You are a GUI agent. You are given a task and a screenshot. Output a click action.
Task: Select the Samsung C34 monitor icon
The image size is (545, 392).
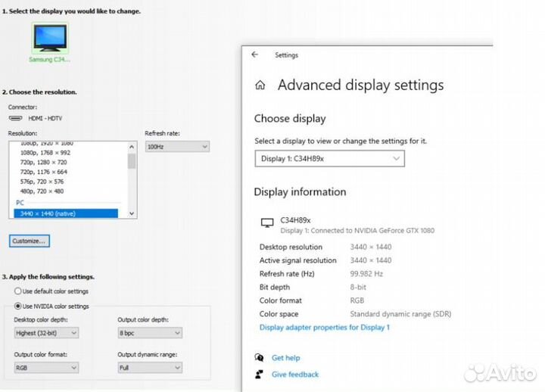(x=50, y=38)
